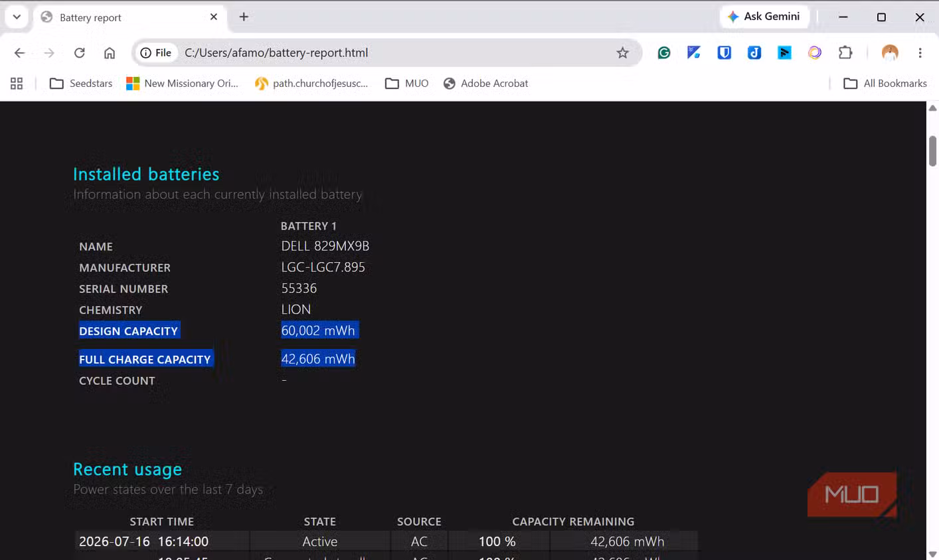Open the Bitwarden shield extension
Screen dimensions: 939x560
pos(725,53)
